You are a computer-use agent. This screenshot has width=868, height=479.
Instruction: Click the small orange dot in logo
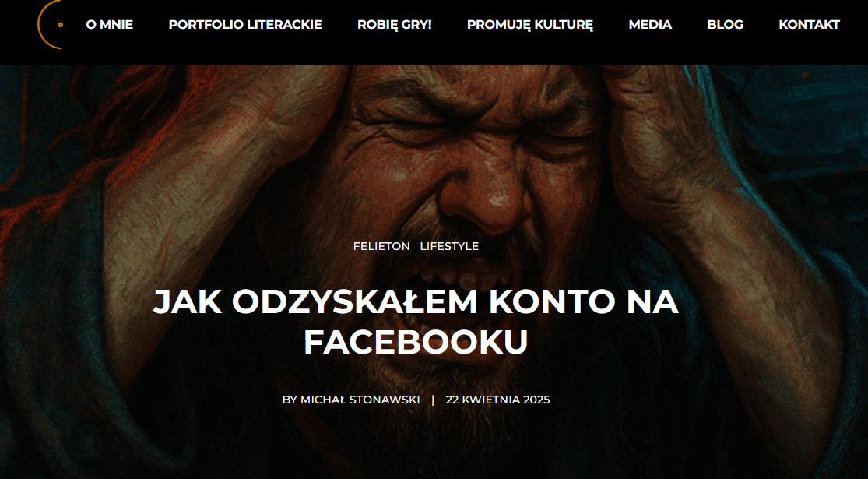point(61,25)
